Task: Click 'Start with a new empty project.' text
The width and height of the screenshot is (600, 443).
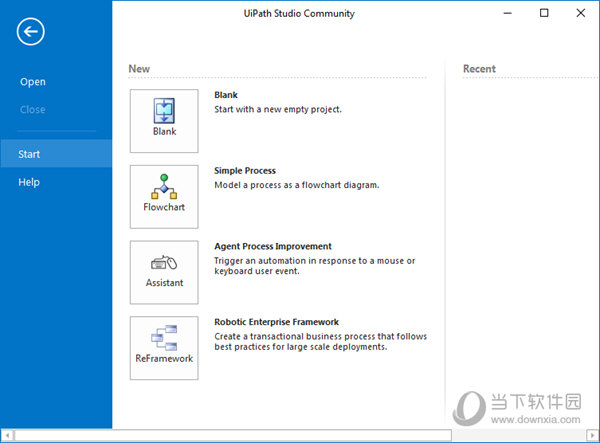Action: [x=278, y=109]
